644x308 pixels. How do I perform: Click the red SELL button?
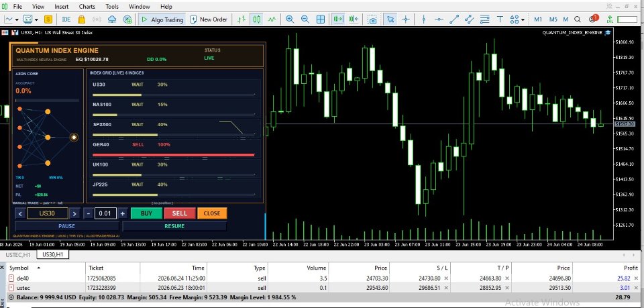tap(180, 213)
